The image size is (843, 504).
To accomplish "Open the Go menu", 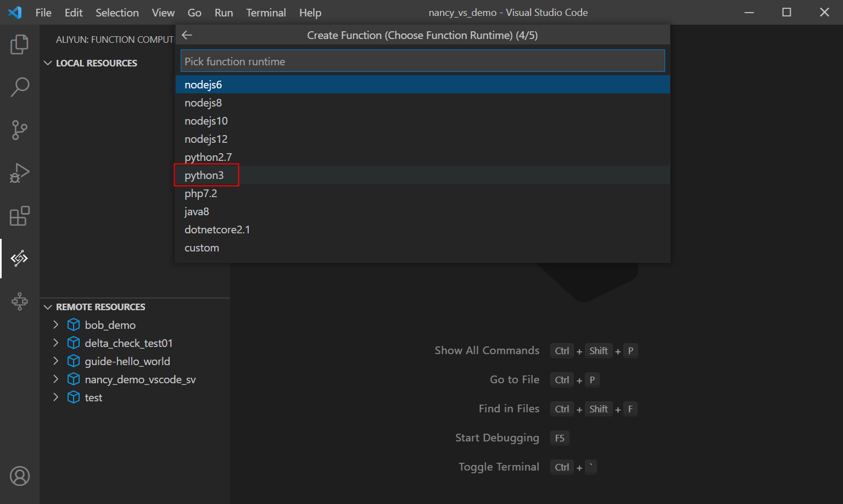I will [x=194, y=13].
